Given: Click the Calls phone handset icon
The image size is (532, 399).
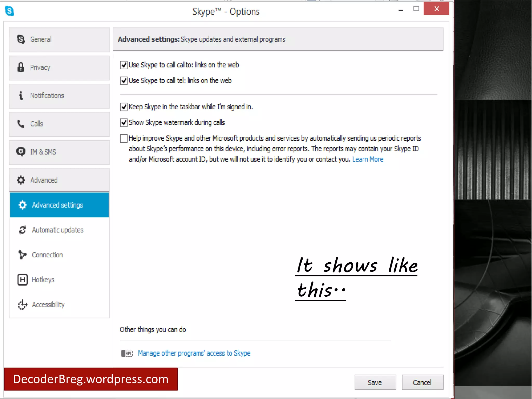Looking at the screenshot, I should [x=21, y=124].
